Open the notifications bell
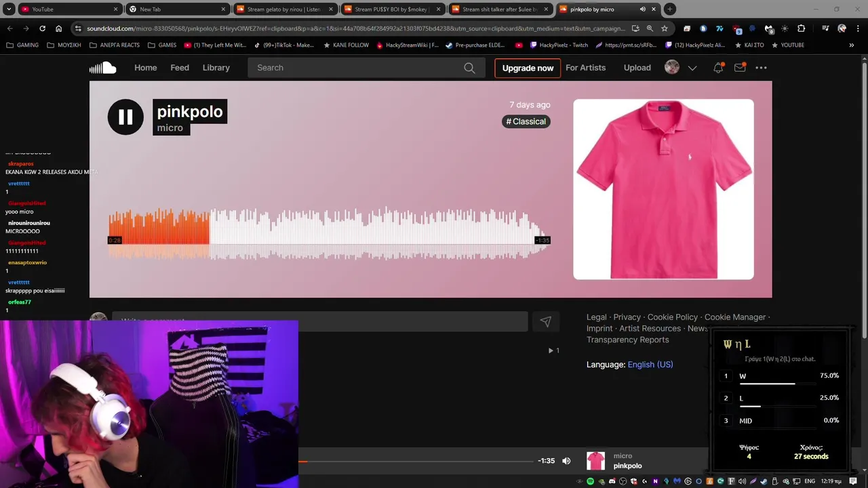This screenshot has width=868, height=488. coord(718,68)
